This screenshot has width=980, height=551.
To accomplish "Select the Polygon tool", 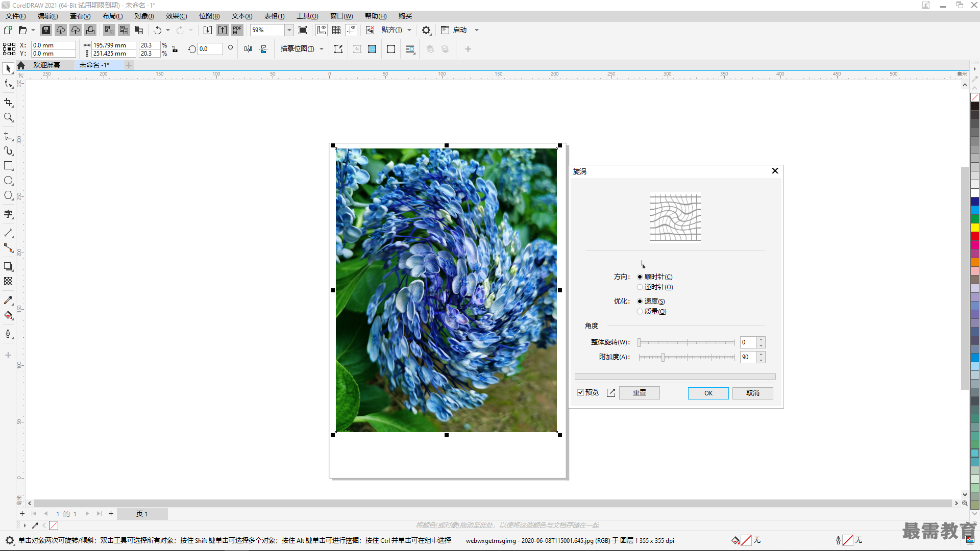I will (x=8, y=195).
